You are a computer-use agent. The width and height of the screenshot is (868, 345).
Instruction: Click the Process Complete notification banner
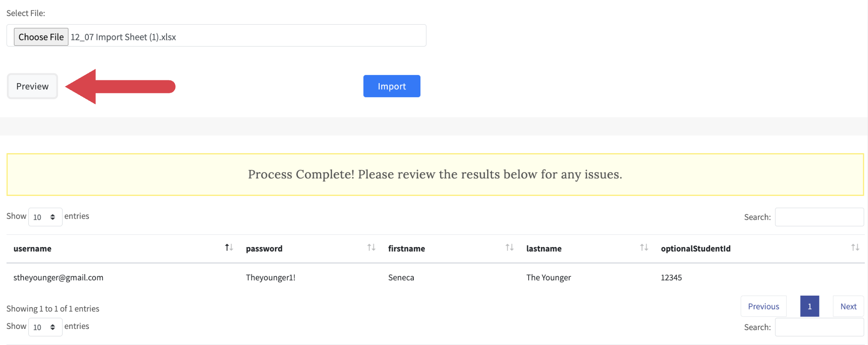pos(435,175)
